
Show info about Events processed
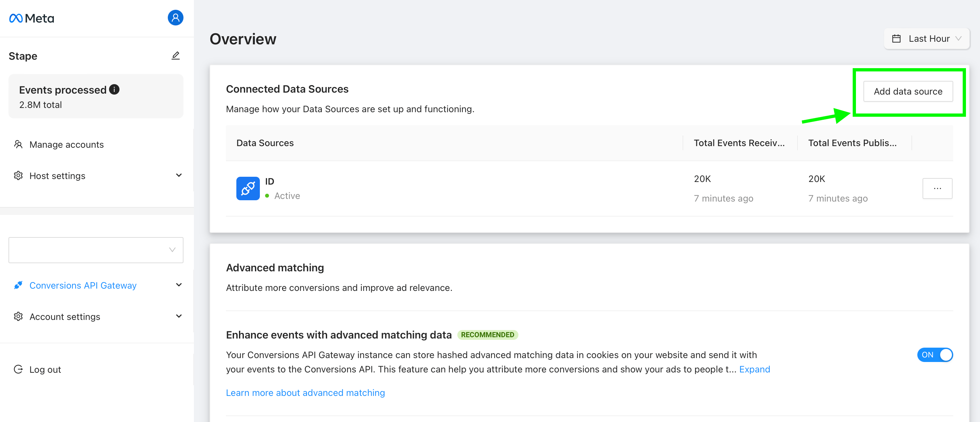114,89
